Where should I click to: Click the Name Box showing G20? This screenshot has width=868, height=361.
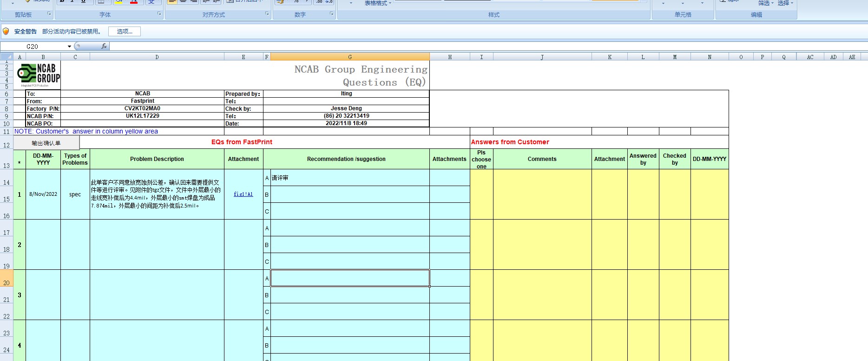coord(33,46)
